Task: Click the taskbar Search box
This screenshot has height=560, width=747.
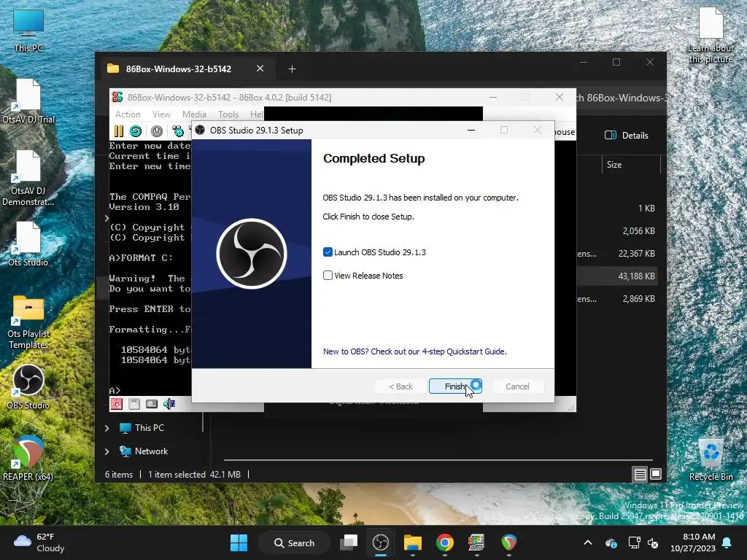Action: [294, 542]
